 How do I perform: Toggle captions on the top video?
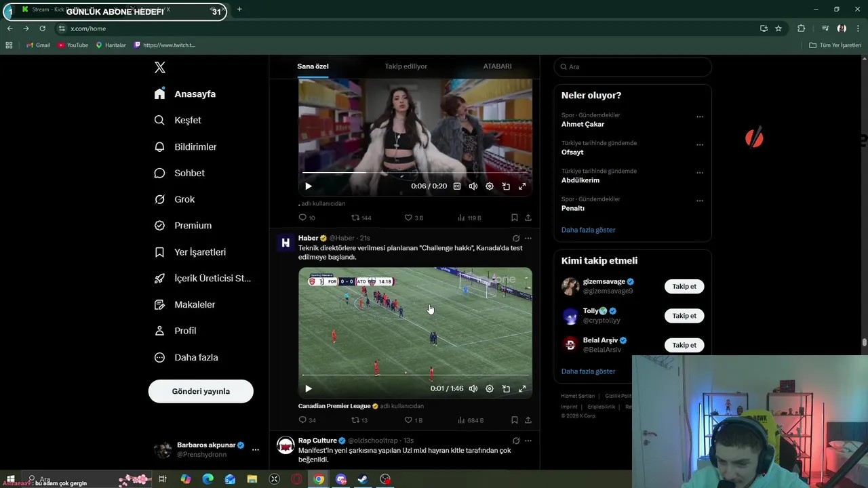click(457, 186)
